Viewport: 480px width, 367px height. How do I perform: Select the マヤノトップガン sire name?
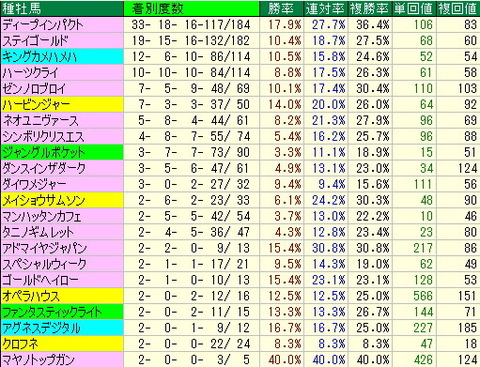(38, 360)
